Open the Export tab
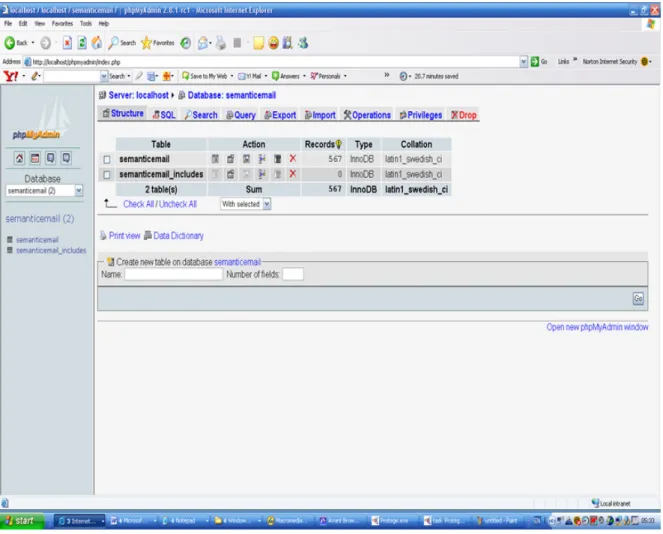The height and width of the screenshot is (534, 663). point(280,115)
